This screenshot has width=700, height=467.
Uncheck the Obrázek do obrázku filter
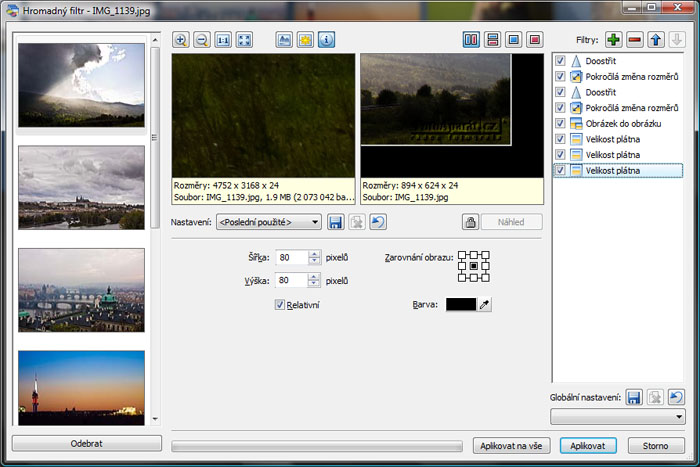point(560,124)
